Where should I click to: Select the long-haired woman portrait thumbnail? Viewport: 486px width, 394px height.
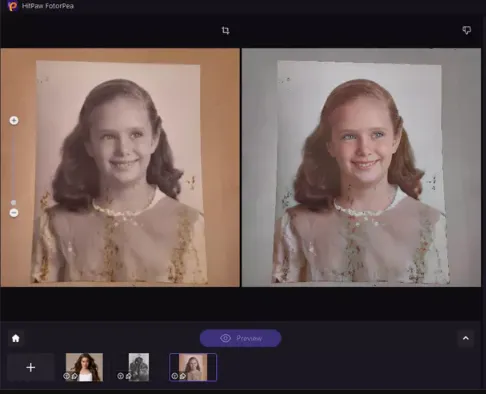coord(84,367)
